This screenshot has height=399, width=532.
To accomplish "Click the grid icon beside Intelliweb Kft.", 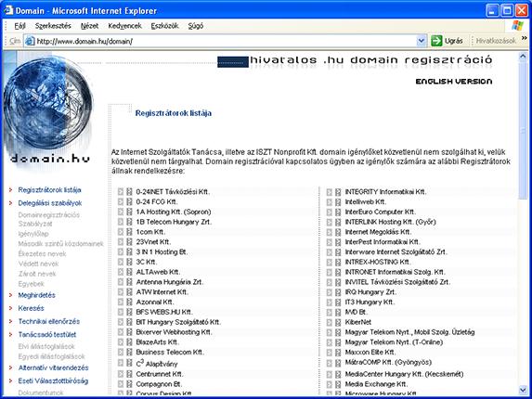I will (x=338, y=202).
